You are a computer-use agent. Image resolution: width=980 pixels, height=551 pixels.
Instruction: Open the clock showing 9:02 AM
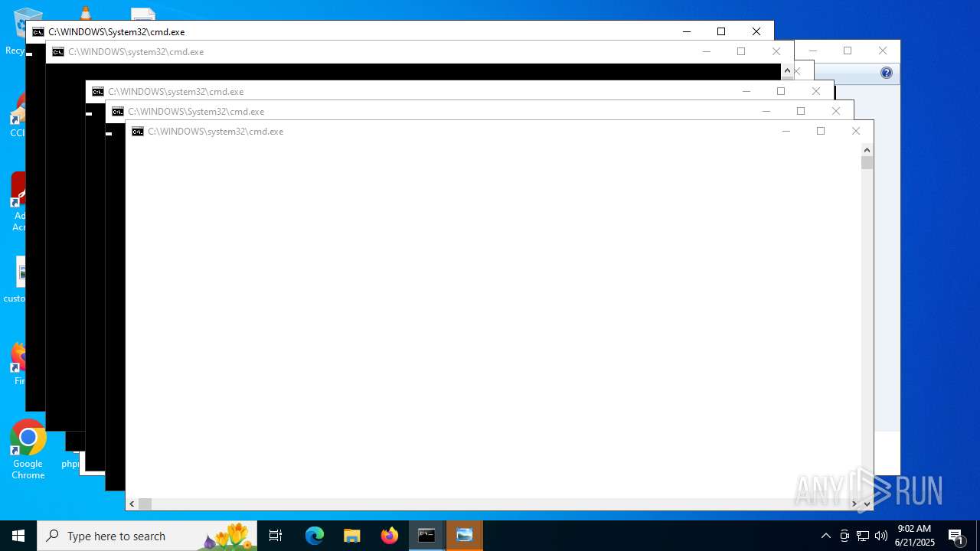[915, 536]
